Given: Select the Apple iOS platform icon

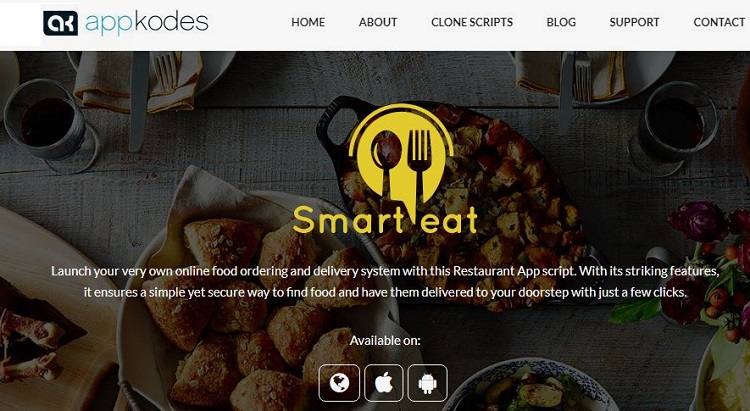Looking at the screenshot, I should click(x=384, y=383).
